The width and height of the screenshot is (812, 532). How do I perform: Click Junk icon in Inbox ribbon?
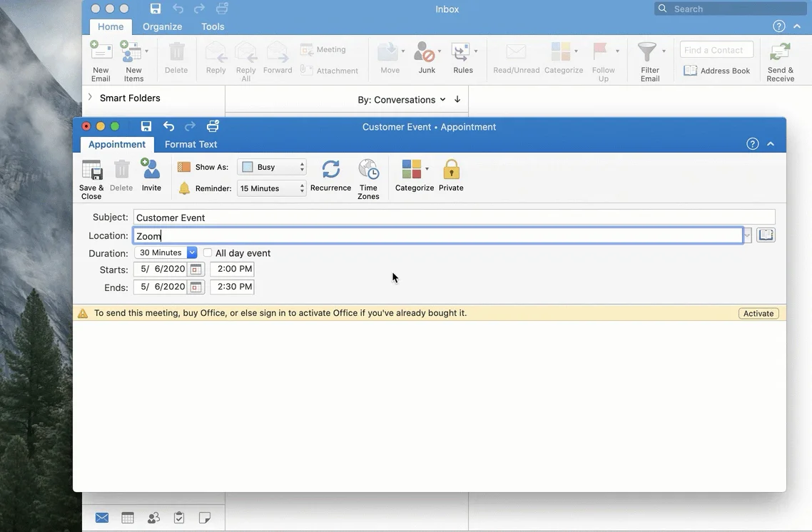(x=425, y=52)
